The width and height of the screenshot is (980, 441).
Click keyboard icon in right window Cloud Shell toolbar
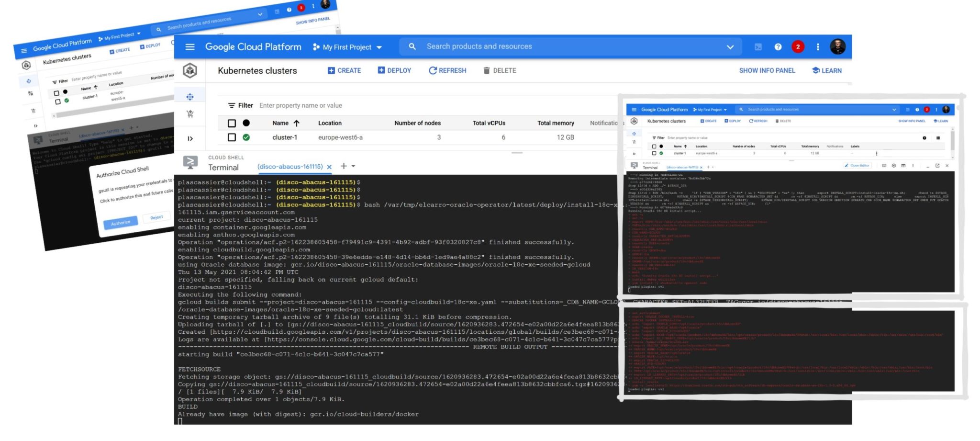coord(884,166)
